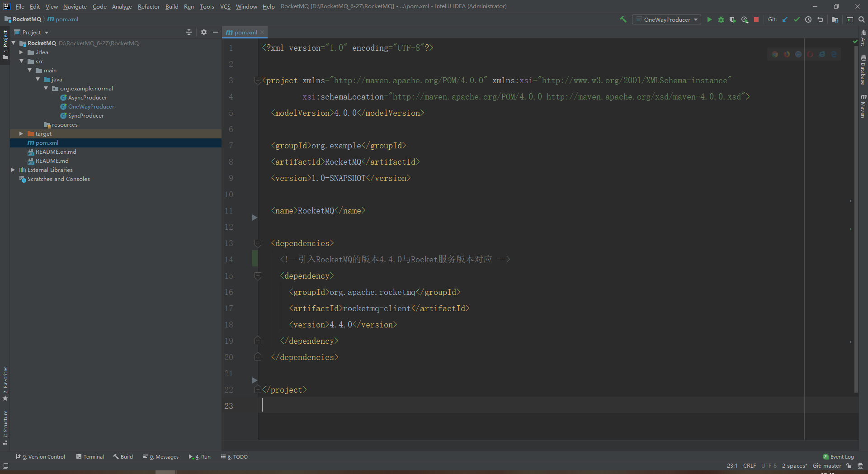Open the Ant tool window
Image resolution: width=868 pixels, height=474 pixels.
863,38
